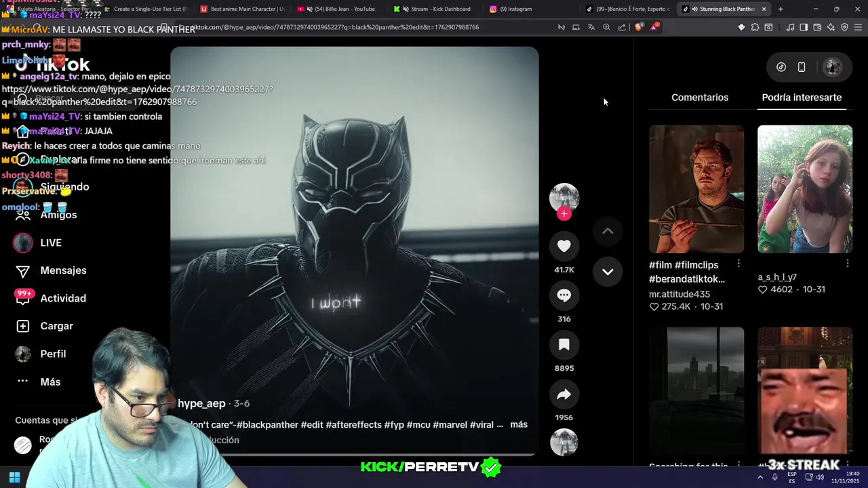Expand the Más menu in the sidebar
Viewport: 868px width, 488px height.
(x=38, y=382)
